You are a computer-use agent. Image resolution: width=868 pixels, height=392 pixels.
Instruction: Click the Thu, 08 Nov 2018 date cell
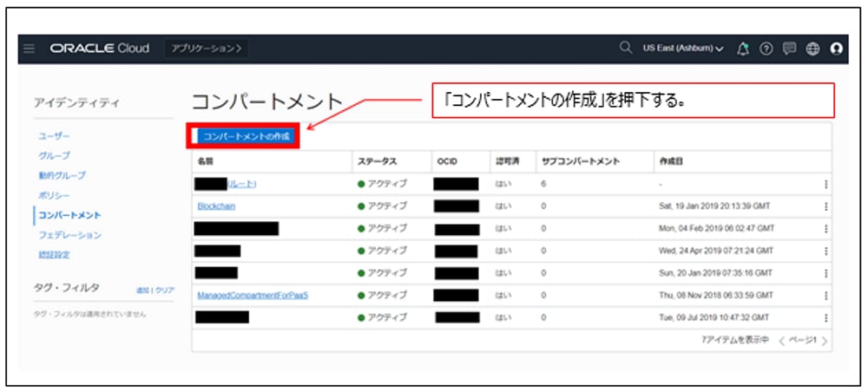[x=716, y=296]
